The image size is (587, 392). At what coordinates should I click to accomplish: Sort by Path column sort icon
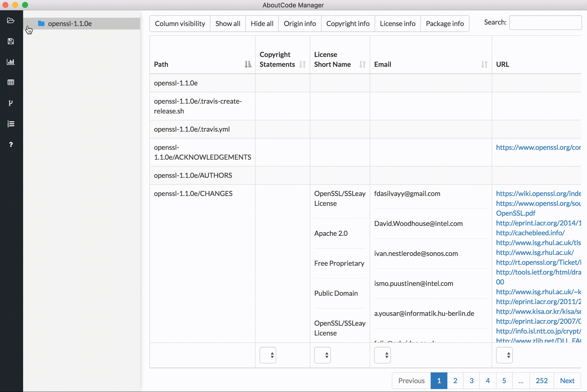(248, 64)
